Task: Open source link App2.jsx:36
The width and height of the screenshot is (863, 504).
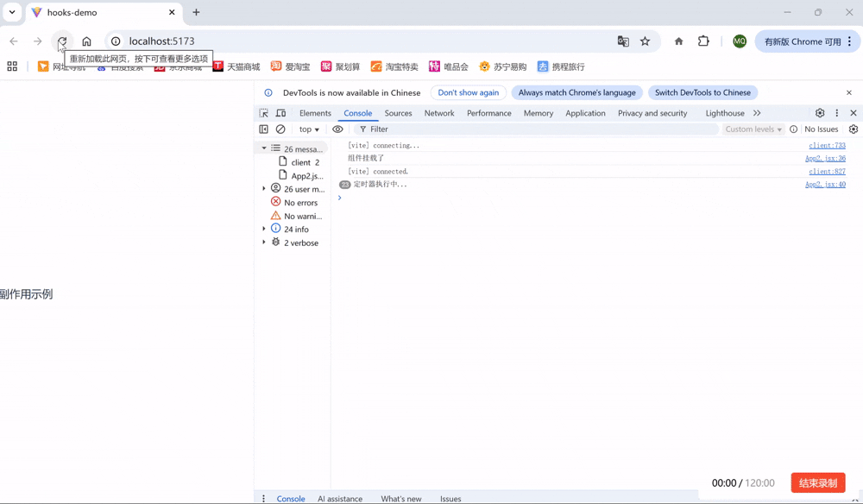Action: 825,158
